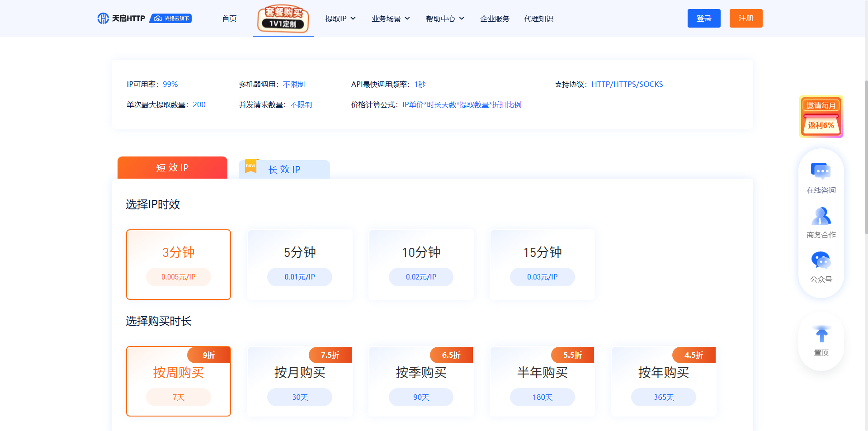The width and height of the screenshot is (868, 431).
Task: Open the 在线咨询 chat icon
Action: tap(821, 171)
